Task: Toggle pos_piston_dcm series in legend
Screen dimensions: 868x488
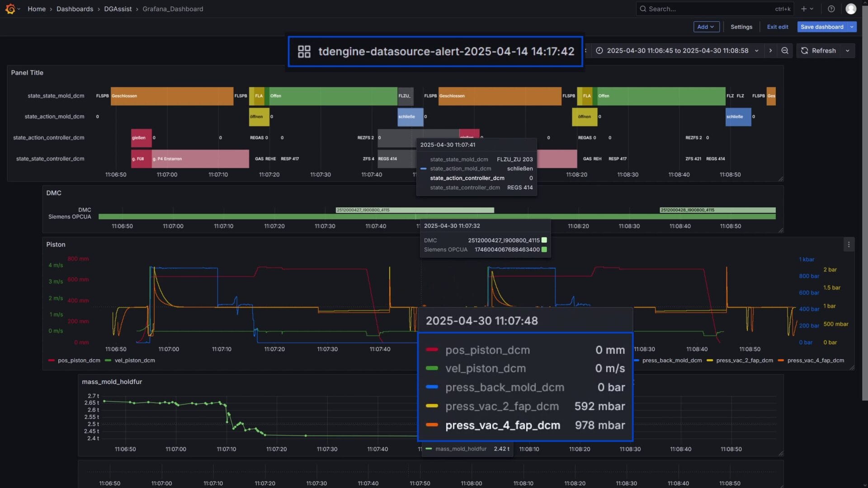Action: click(79, 361)
